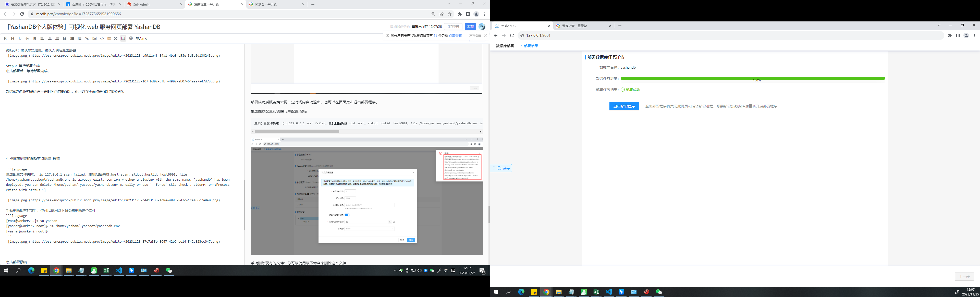Show hidden system tray icons on the left taskbar

395,270
